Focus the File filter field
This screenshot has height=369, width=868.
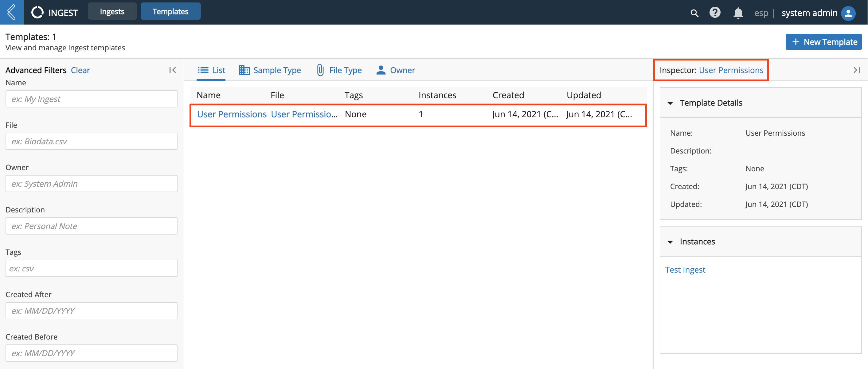point(91,142)
